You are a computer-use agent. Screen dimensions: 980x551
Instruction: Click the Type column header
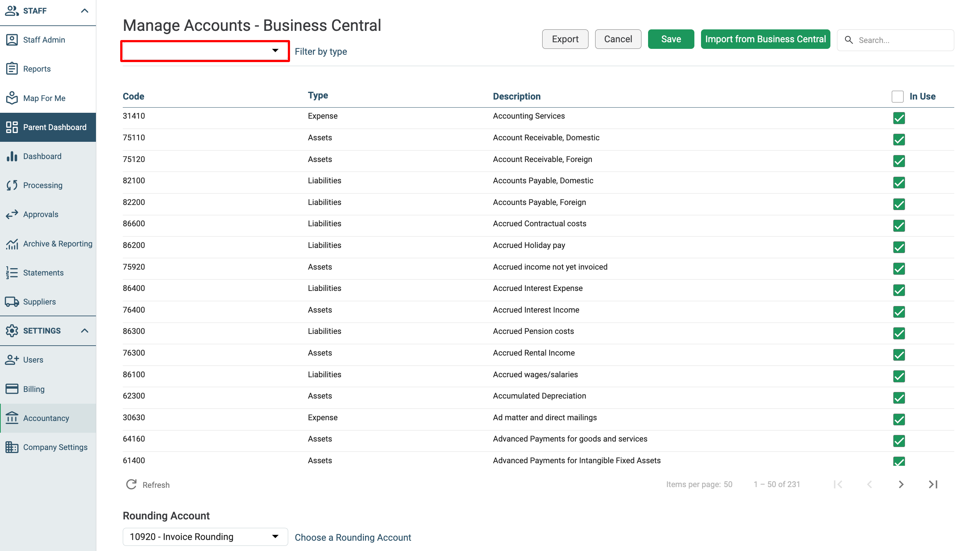(318, 96)
